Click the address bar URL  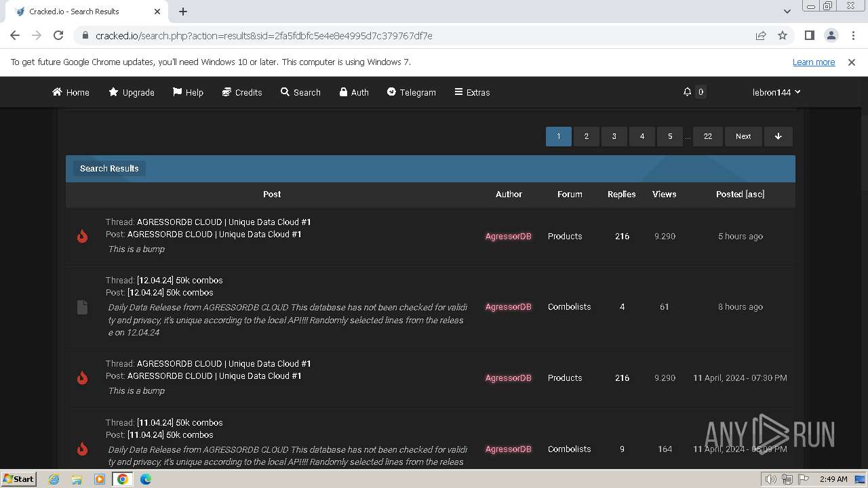point(264,35)
